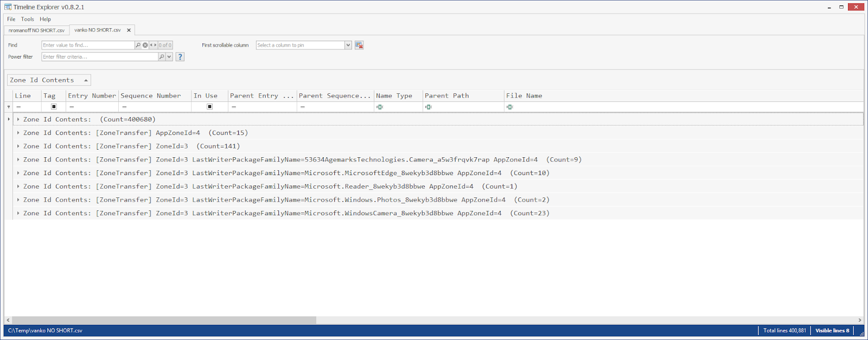The height and width of the screenshot is (340, 868).
Task: Click the equals filter operator under Entry Number
Action: pyautogui.click(x=71, y=107)
